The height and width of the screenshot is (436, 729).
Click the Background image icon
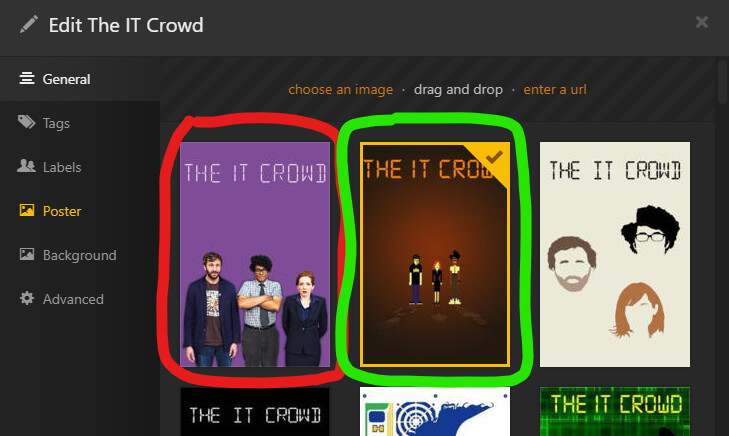(27, 254)
